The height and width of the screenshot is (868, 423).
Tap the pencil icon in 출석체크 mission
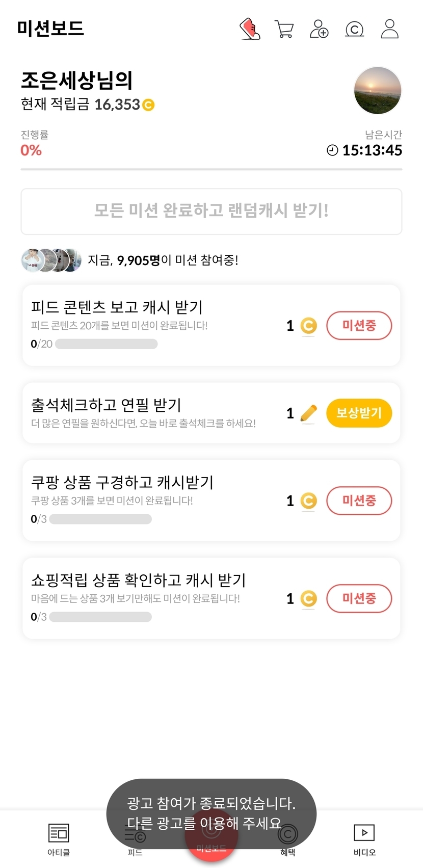[x=308, y=413]
